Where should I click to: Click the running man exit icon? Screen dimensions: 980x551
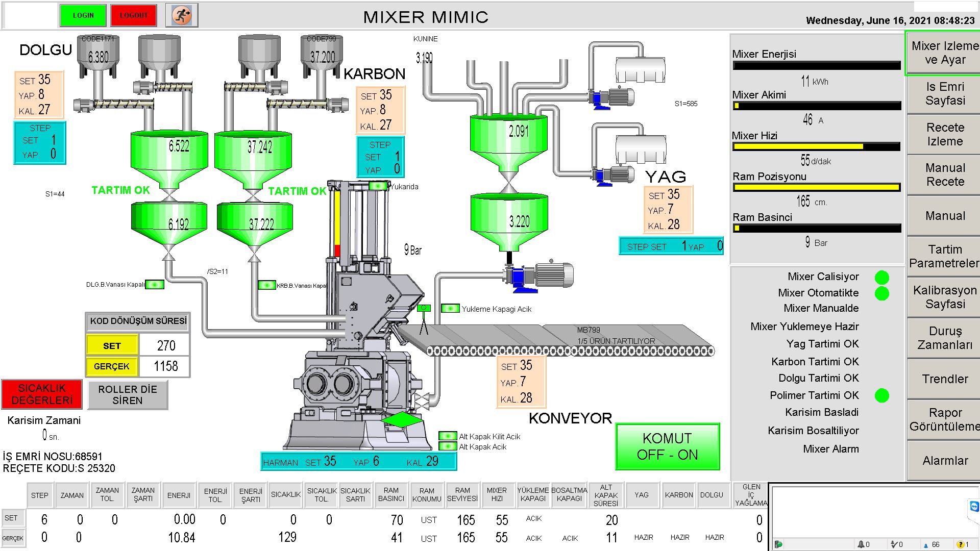click(182, 15)
